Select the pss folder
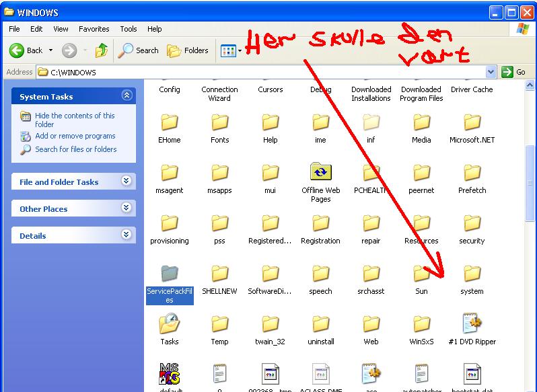Viewport: 537px width, 392px height. click(x=219, y=229)
